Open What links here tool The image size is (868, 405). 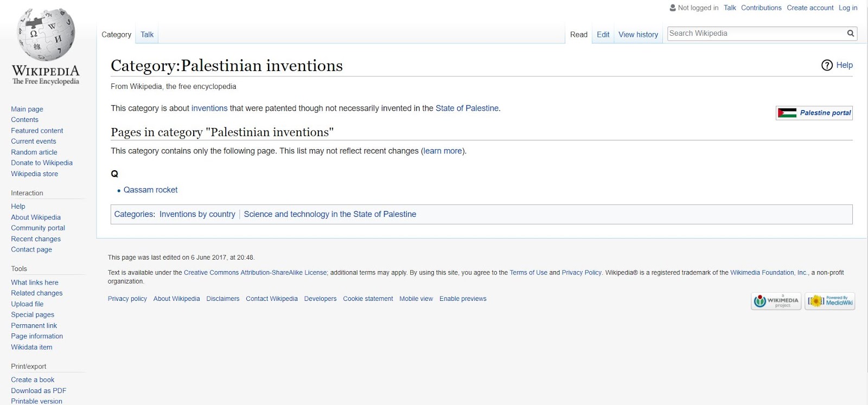pos(35,282)
